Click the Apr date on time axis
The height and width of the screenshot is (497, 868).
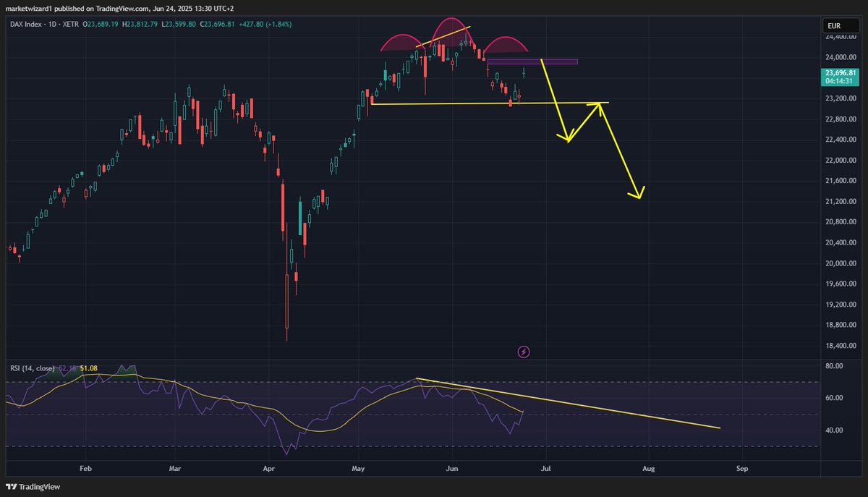tap(271, 469)
